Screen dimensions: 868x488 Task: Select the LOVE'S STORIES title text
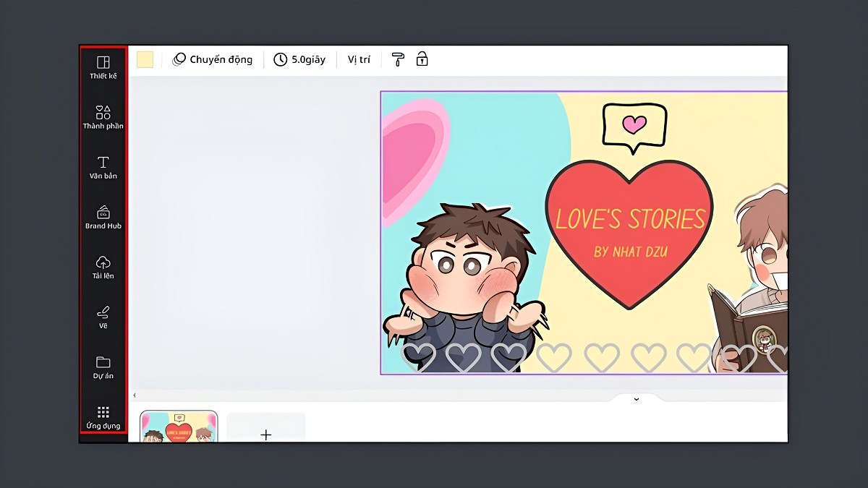[630, 218]
